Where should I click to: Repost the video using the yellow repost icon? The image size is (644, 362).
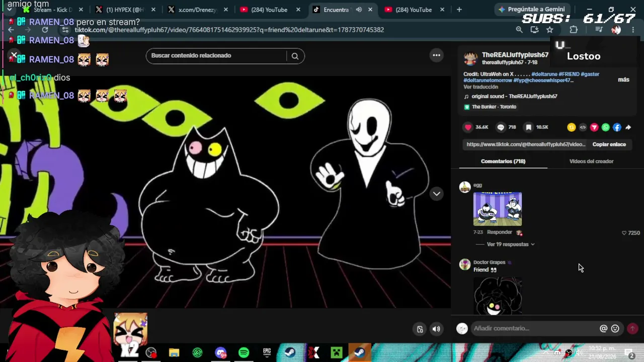pyautogui.click(x=571, y=127)
